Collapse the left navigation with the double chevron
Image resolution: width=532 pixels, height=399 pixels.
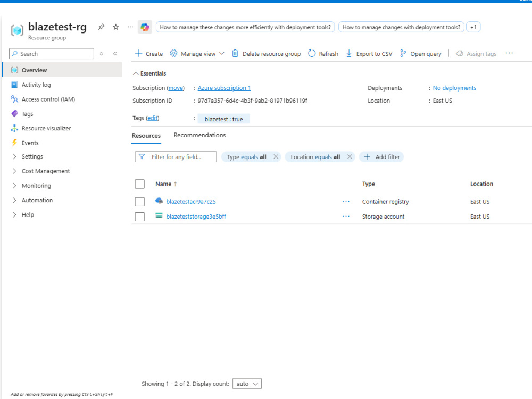click(115, 54)
